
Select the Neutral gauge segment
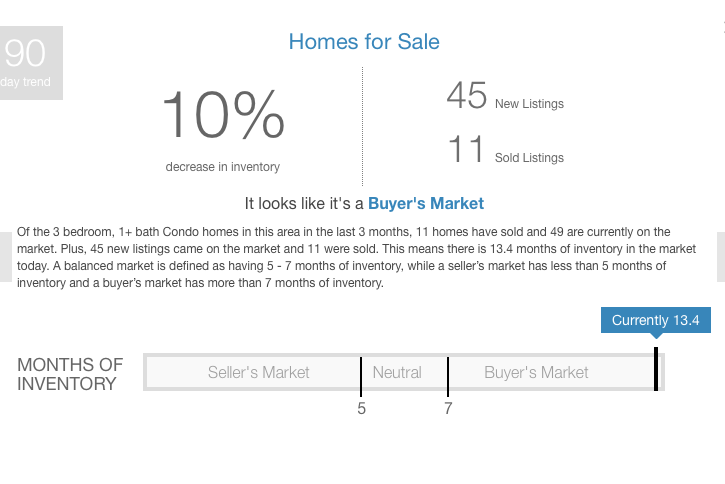point(397,372)
